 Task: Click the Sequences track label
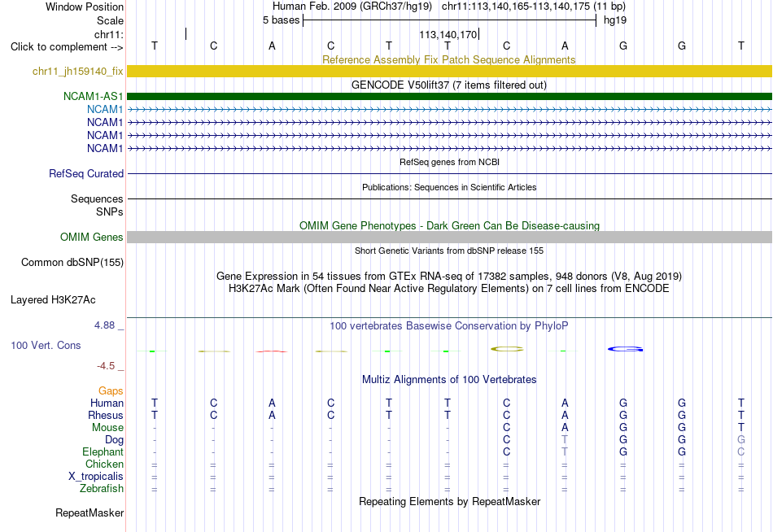[97, 198]
